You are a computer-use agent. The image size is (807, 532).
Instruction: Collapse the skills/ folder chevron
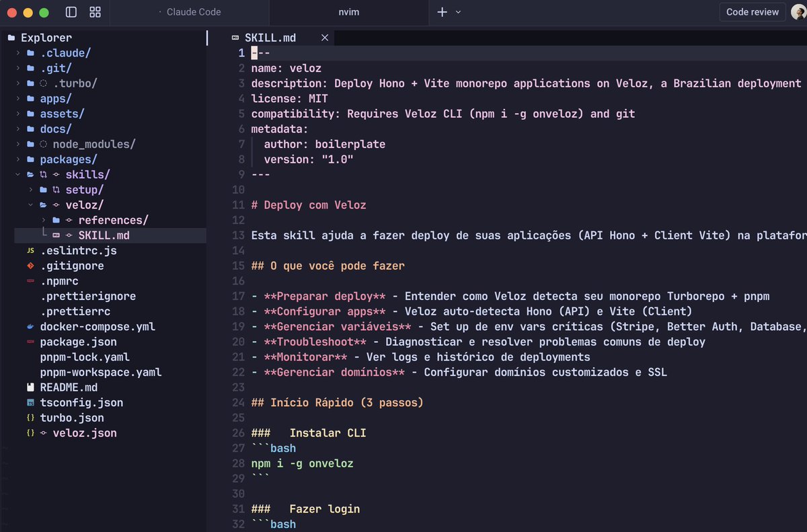pos(18,175)
